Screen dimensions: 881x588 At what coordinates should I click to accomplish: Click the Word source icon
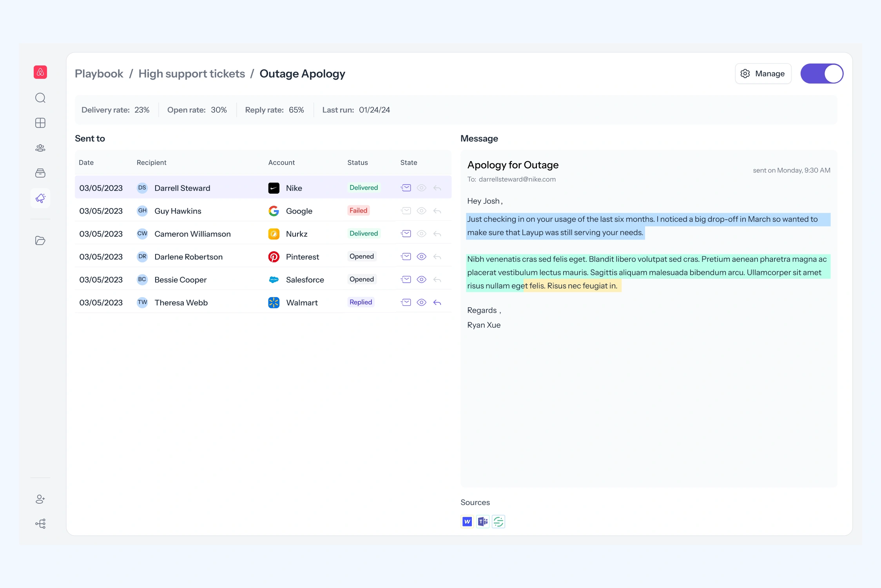(467, 522)
